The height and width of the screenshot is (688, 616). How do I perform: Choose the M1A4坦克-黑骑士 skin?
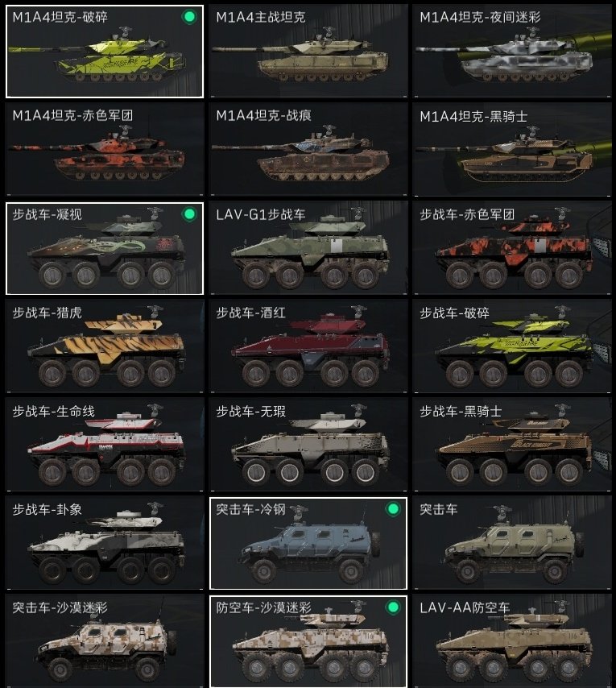point(511,150)
